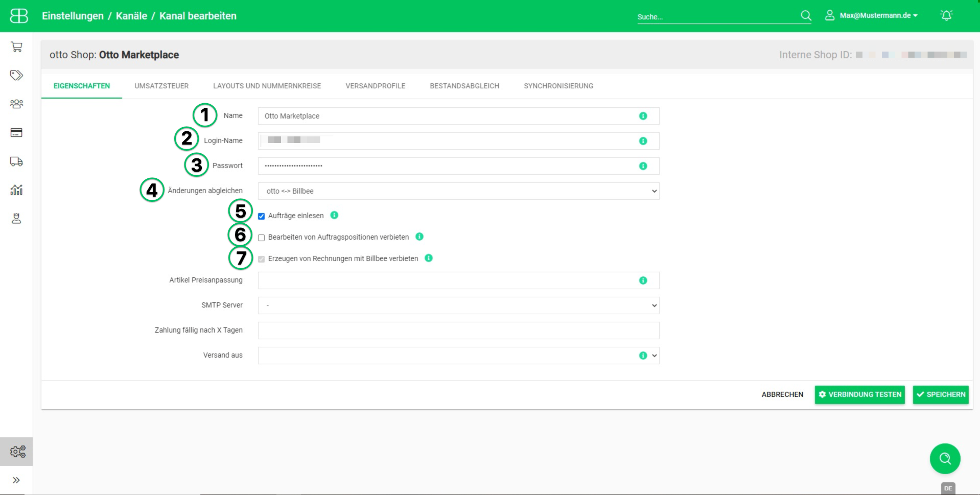Click the Verbindung testen button

point(860,394)
